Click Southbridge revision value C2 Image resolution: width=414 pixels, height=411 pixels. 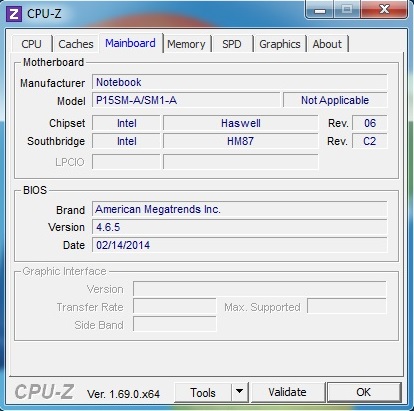click(370, 141)
